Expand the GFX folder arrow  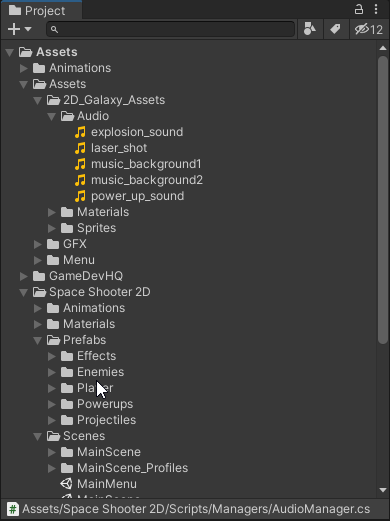[x=38, y=244]
